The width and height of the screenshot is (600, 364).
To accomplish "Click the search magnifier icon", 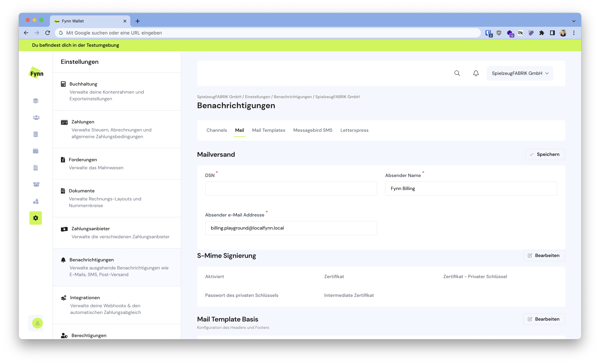I will [457, 73].
